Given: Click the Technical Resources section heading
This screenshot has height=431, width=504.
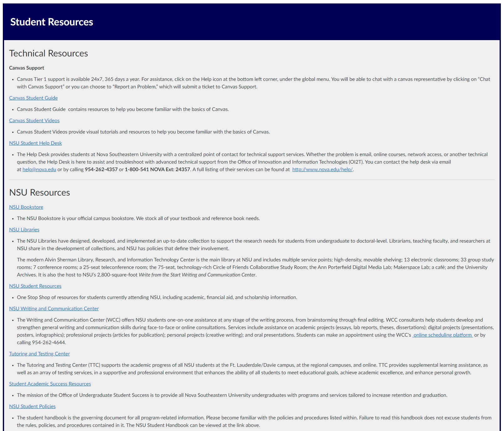Looking at the screenshot, I should click(48, 53).
